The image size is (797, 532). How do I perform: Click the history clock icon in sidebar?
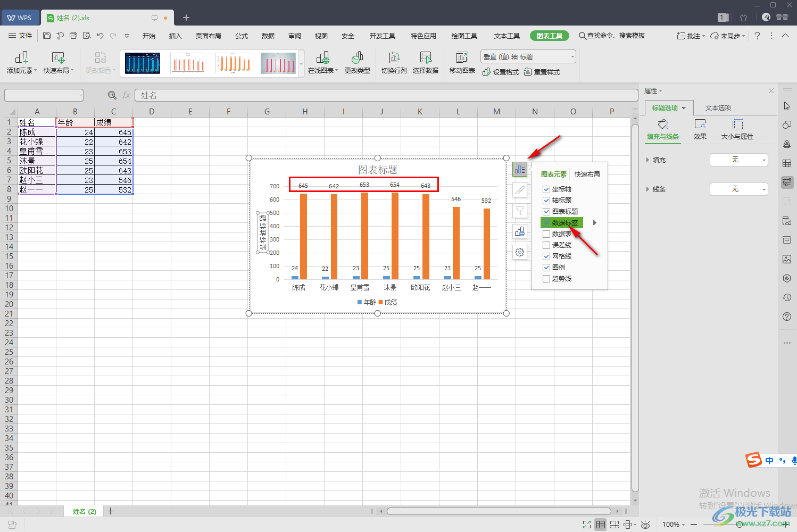pos(787,297)
